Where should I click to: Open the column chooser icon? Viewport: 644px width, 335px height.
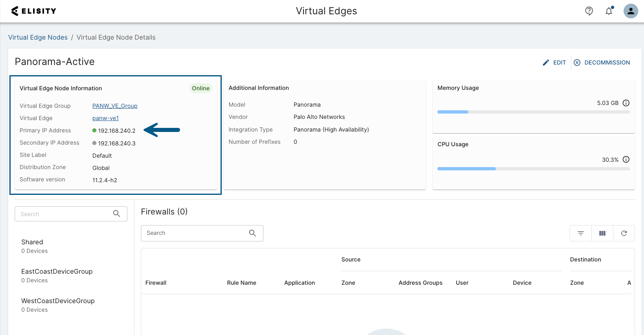pos(602,233)
